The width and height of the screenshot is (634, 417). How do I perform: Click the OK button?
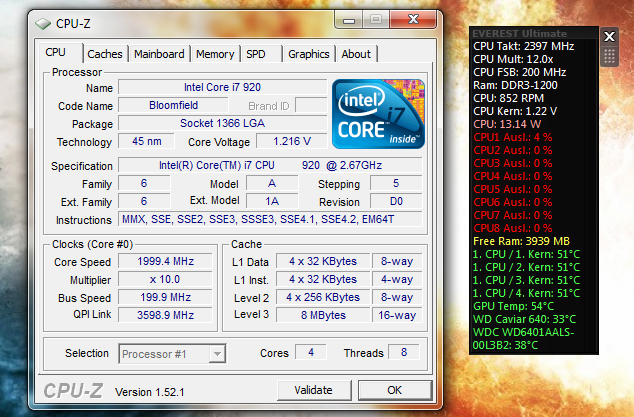pyautogui.click(x=395, y=390)
